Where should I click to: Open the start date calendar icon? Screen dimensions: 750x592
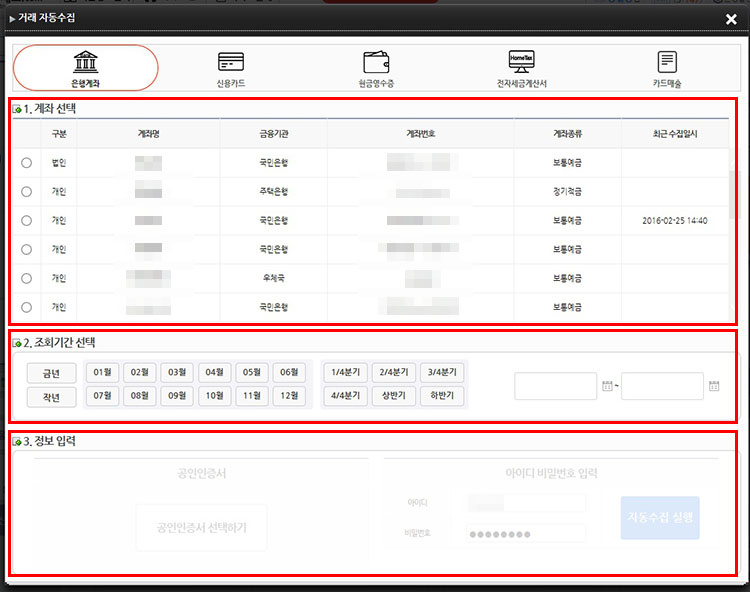tap(607, 386)
